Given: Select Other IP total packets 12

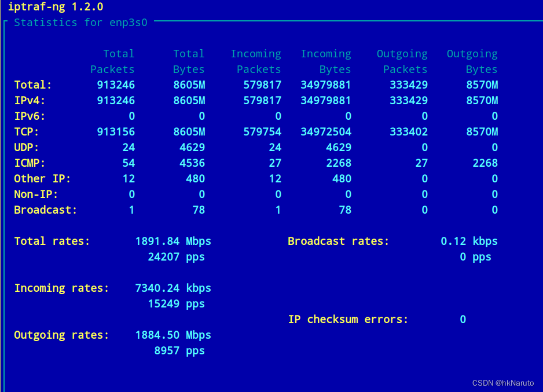Looking at the screenshot, I should click(129, 179).
